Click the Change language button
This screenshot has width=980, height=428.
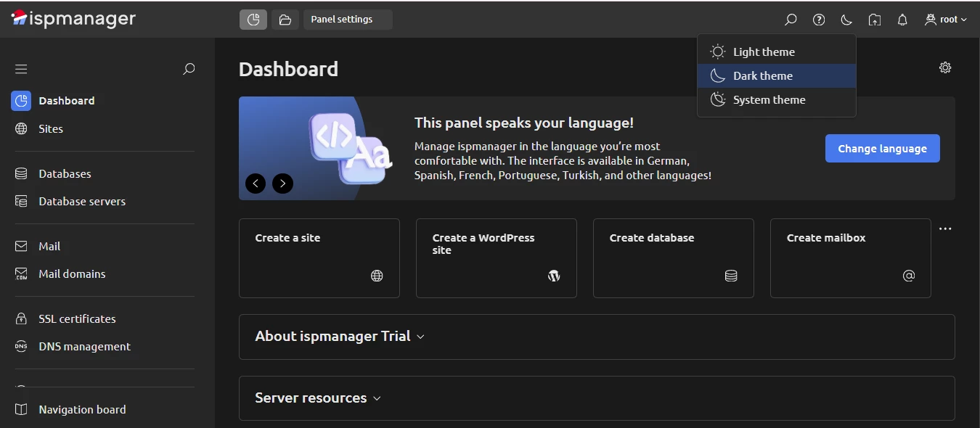[x=882, y=148]
